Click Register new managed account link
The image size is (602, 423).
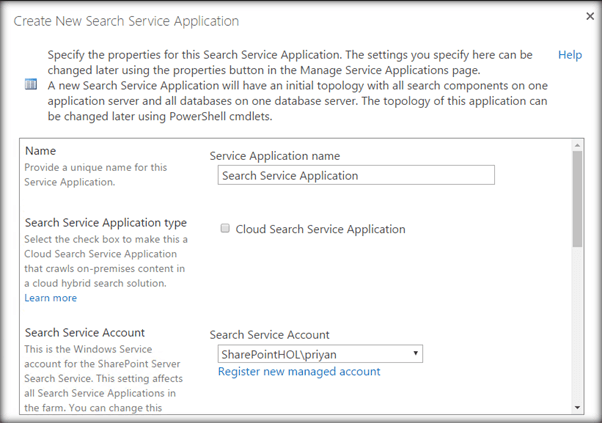tap(299, 372)
